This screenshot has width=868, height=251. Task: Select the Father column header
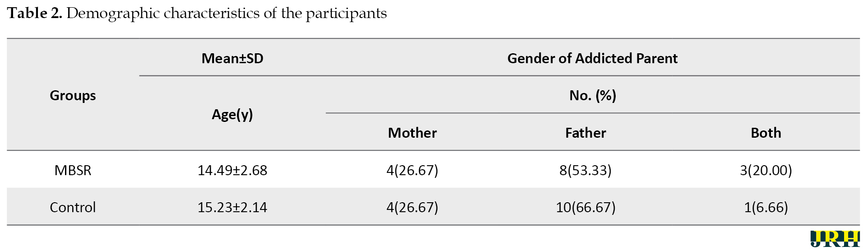click(x=585, y=133)
